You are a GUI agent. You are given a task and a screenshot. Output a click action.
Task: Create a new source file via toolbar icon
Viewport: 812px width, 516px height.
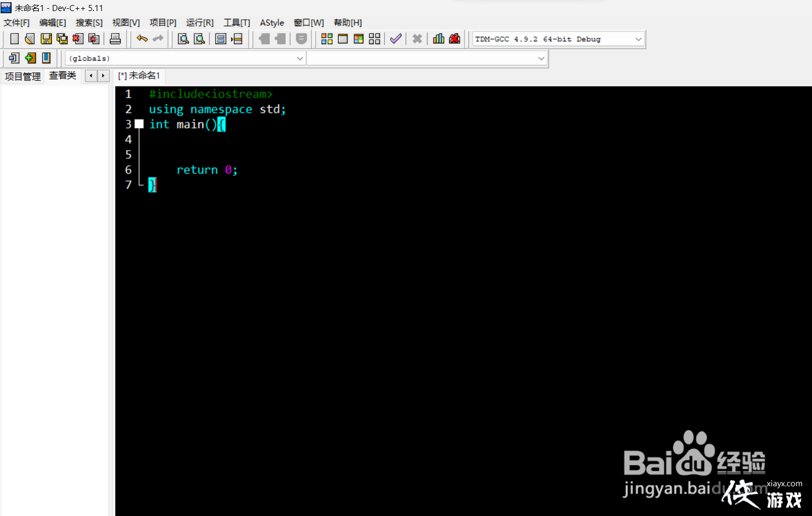[14, 39]
